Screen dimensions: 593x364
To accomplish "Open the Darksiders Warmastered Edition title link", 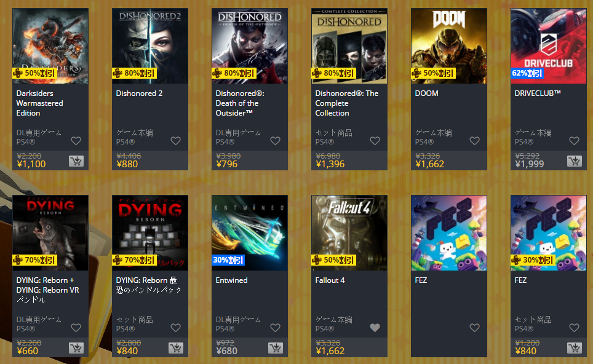I will click(40, 103).
